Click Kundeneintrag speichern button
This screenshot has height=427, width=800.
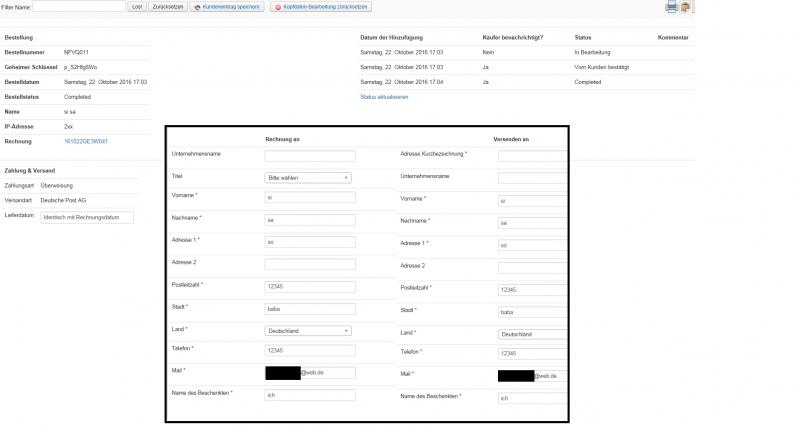coord(225,7)
